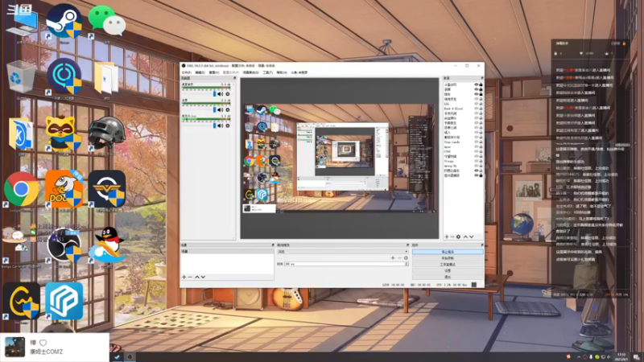This screenshot has width=644, height=362.
Task: Open the Edit menu in OBS
Action: click(200, 72)
